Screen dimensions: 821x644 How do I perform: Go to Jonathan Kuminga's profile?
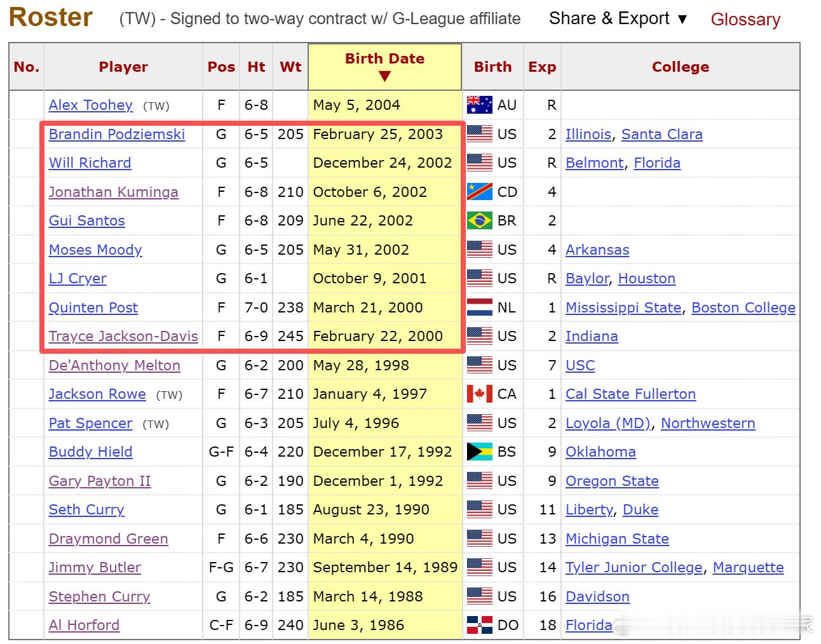pyautogui.click(x=114, y=192)
